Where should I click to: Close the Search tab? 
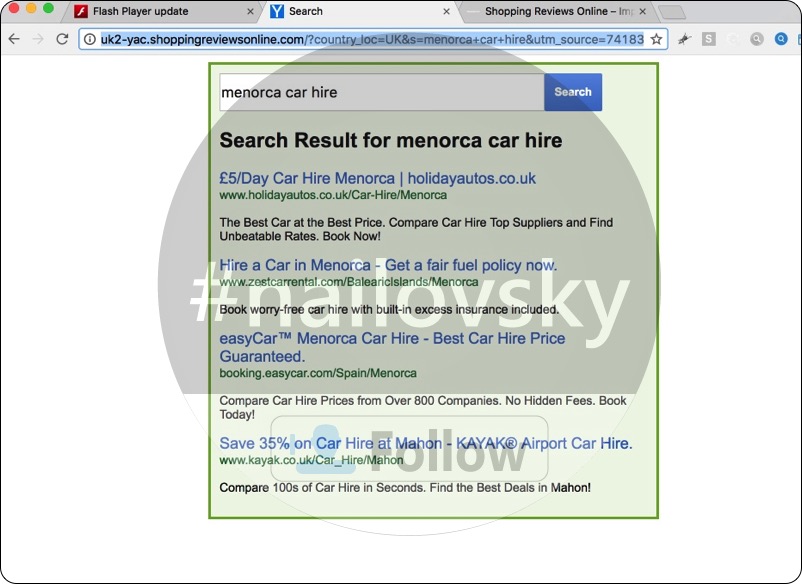[x=445, y=12]
